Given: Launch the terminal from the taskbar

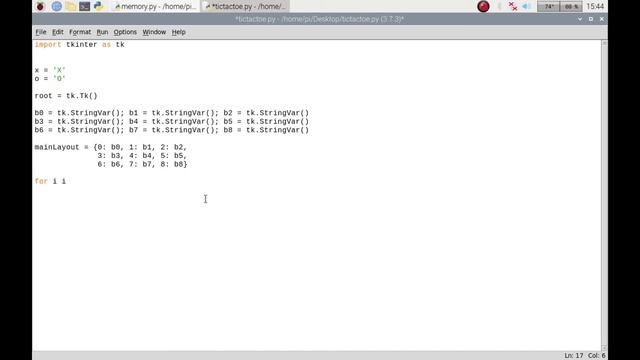Looking at the screenshot, I should coord(84,6).
